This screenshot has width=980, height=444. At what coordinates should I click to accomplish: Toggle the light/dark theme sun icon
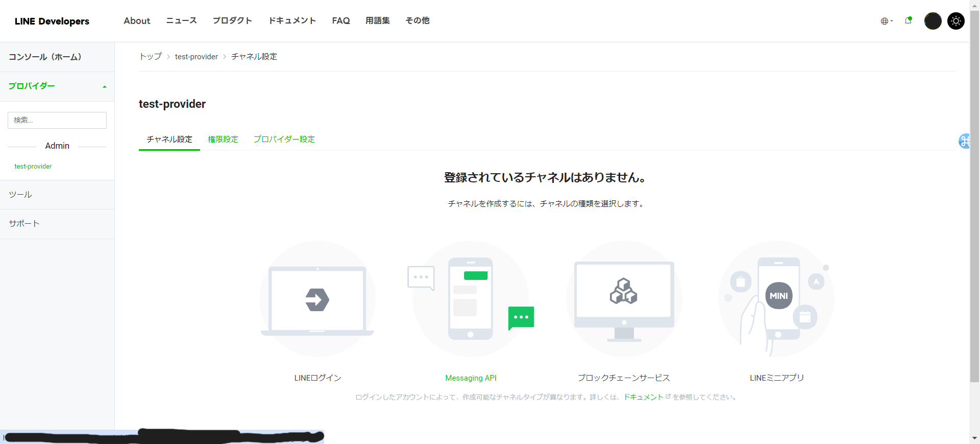point(956,21)
